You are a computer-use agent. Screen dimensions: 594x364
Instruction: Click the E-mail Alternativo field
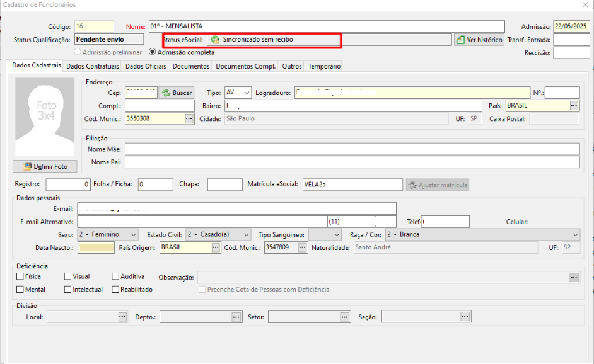pos(202,221)
